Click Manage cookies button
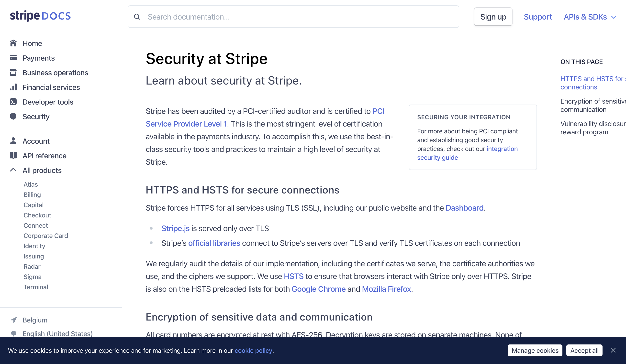This screenshot has width=626, height=364. [x=535, y=350]
